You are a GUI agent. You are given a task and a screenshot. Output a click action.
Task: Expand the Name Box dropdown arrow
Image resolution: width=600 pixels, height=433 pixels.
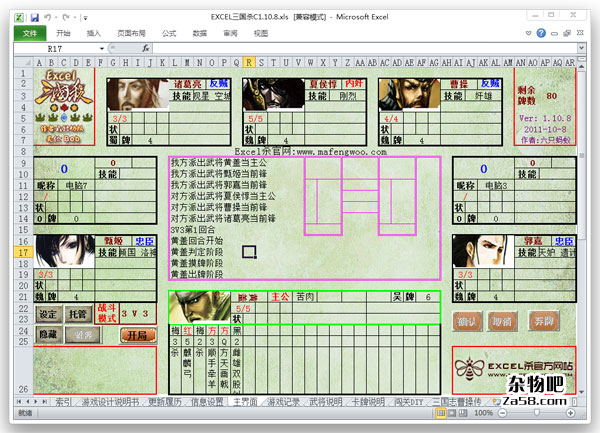pos(102,49)
